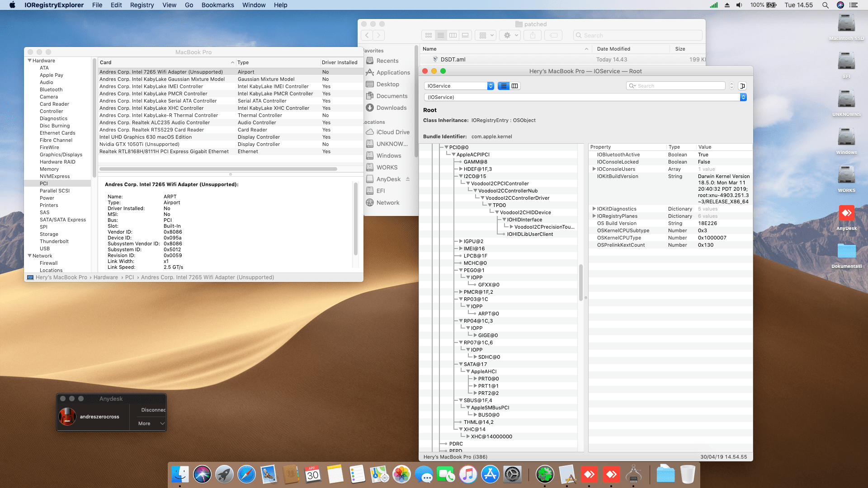Open DSDT.aml file in Finder
The width and height of the screenshot is (868, 488).
coord(453,60)
